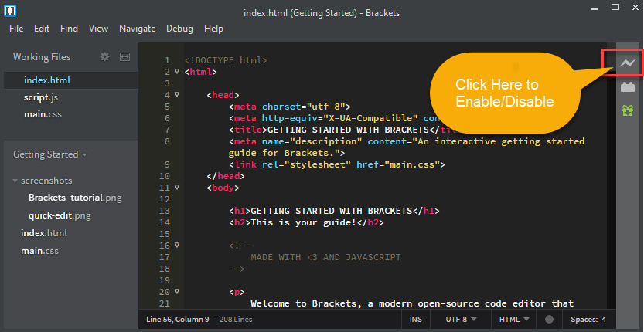Image resolution: width=644 pixels, height=332 pixels.
Task: Click the linting status circle indicator
Action: point(549,320)
